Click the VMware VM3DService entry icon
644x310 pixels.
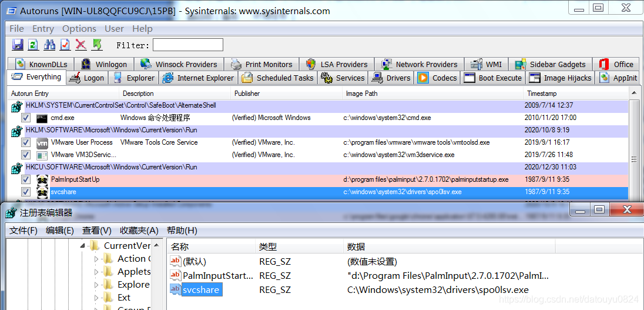pos(42,155)
